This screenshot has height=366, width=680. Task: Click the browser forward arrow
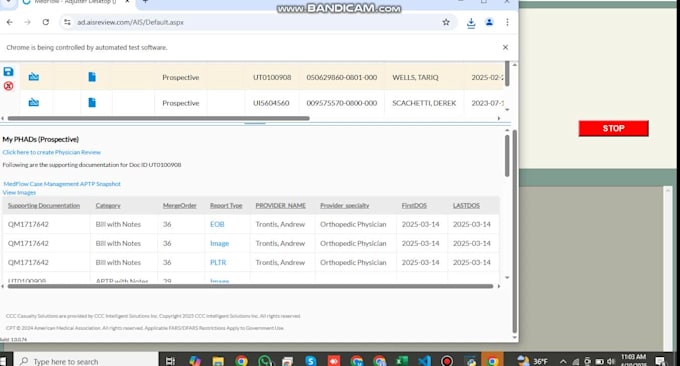[x=27, y=22]
